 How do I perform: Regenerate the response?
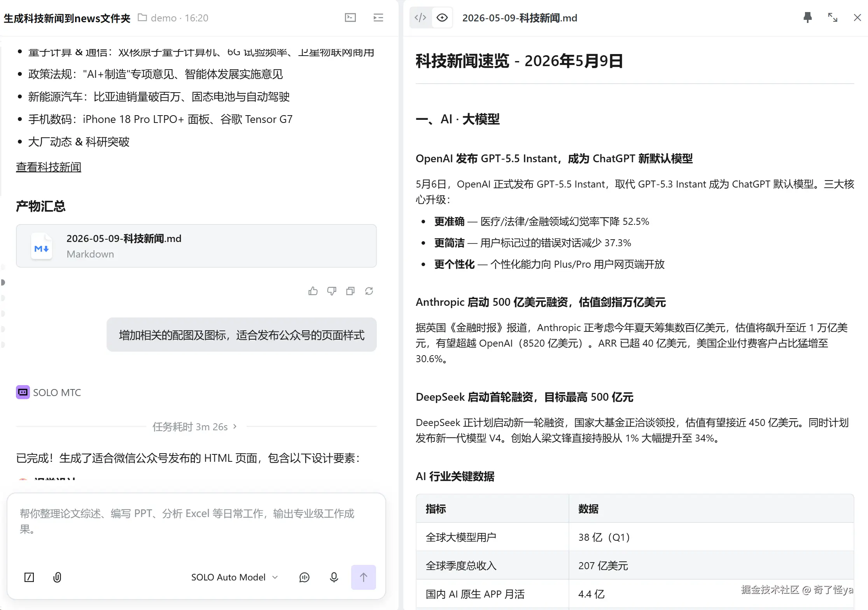369,291
